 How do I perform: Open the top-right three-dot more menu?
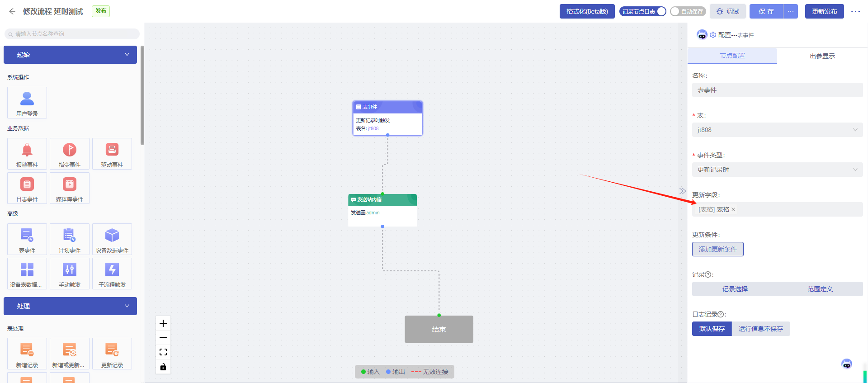855,11
